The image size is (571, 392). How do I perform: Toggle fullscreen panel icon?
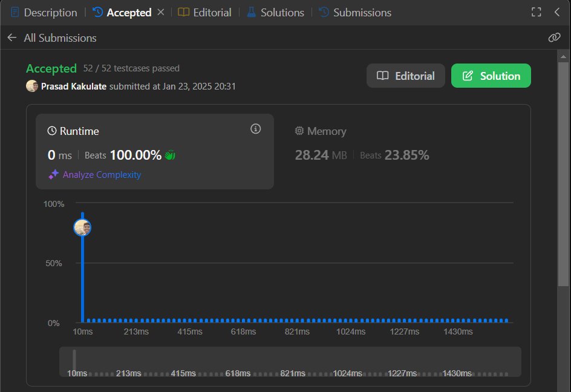pos(536,12)
